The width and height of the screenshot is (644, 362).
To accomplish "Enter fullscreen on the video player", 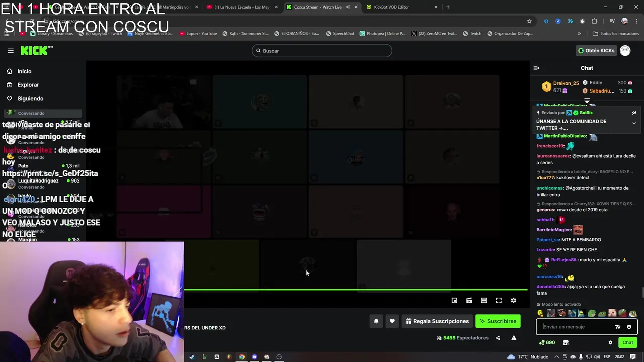I will point(499,300).
